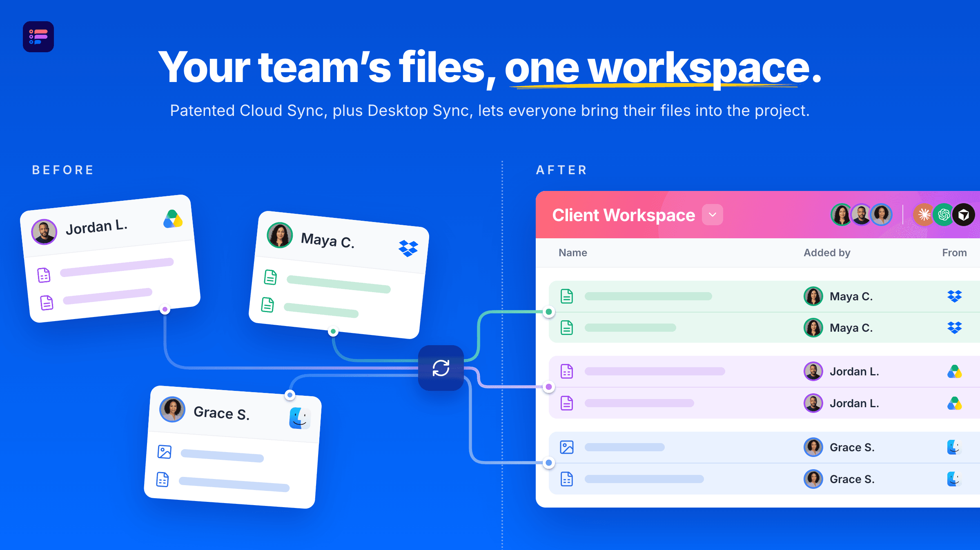Open the image file icon in Grace's table row
Viewport: 980px width, 550px height.
(x=567, y=447)
